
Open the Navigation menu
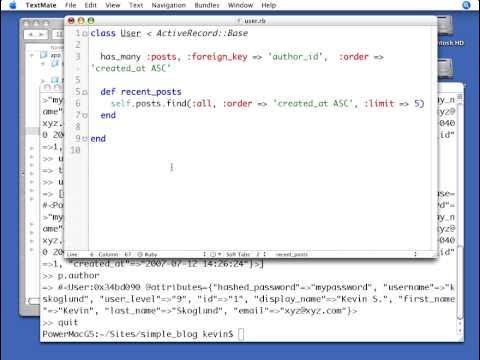click(x=169, y=5)
